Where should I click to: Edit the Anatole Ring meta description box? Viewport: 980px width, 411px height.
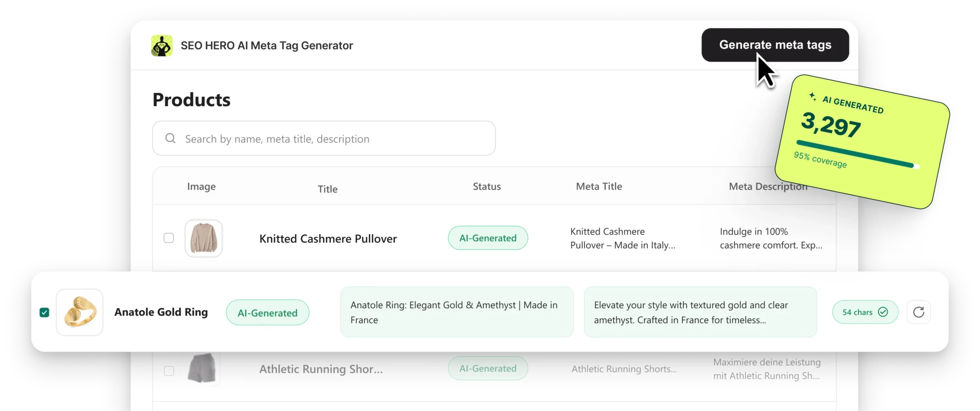pyautogui.click(x=701, y=312)
